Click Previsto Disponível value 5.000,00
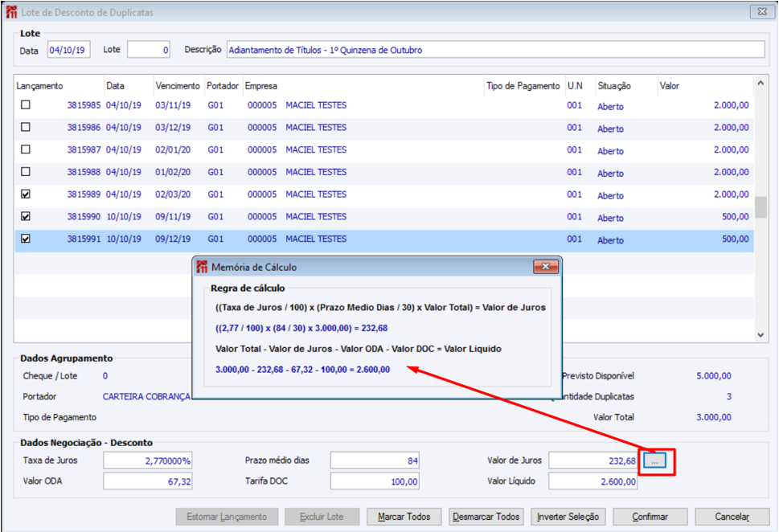779x532 pixels. tap(714, 376)
